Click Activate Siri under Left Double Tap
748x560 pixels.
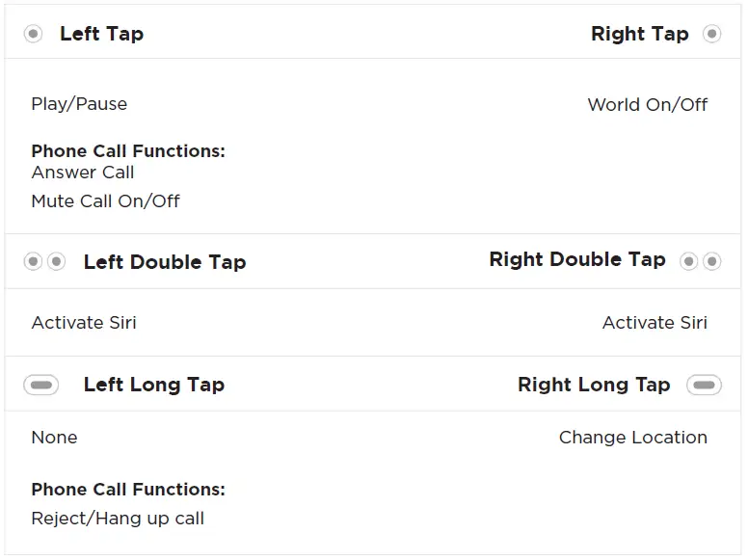[x=84, y=323]
